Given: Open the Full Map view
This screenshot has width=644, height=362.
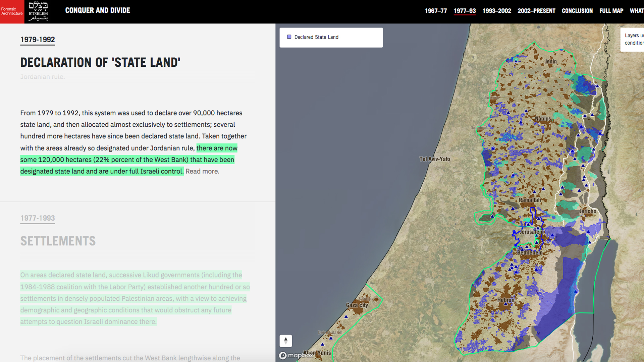Looking at the screenshot, I should (611, 11).
